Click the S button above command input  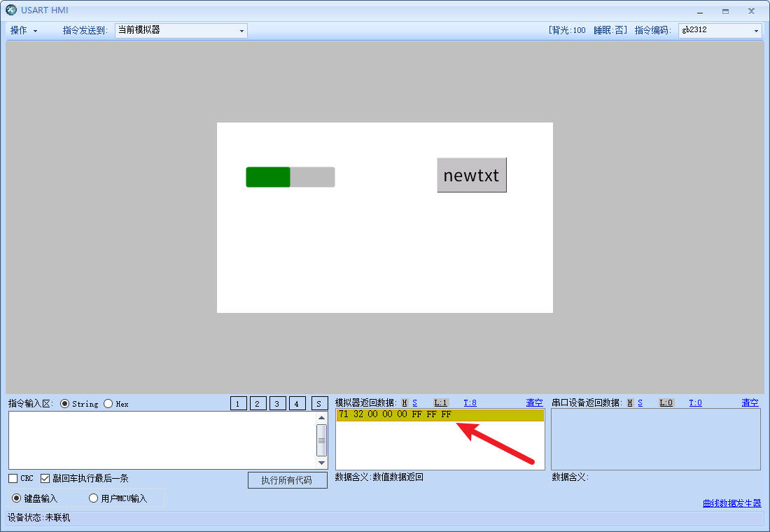[x=319, y=403]
